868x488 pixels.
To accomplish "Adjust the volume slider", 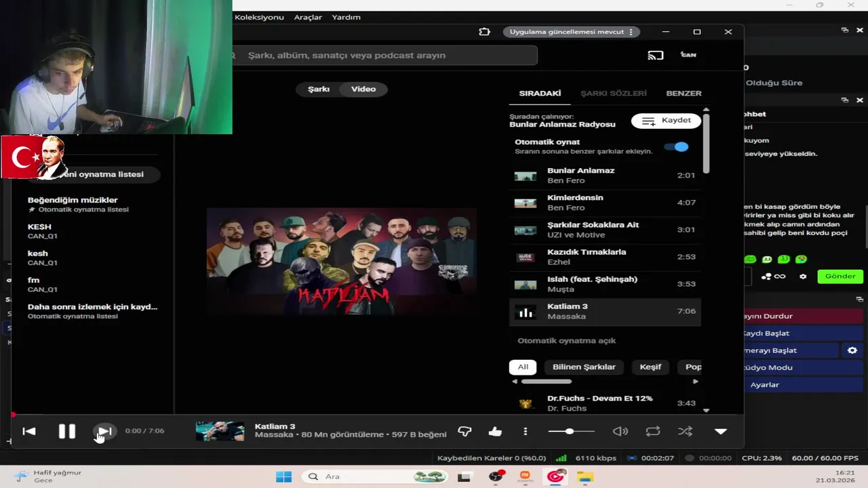I will (x=571, y=431).
